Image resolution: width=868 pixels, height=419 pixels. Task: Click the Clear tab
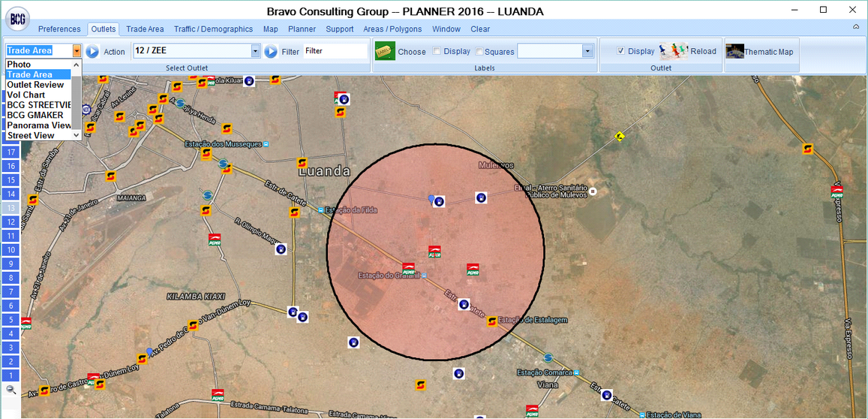tap(480, 29)
